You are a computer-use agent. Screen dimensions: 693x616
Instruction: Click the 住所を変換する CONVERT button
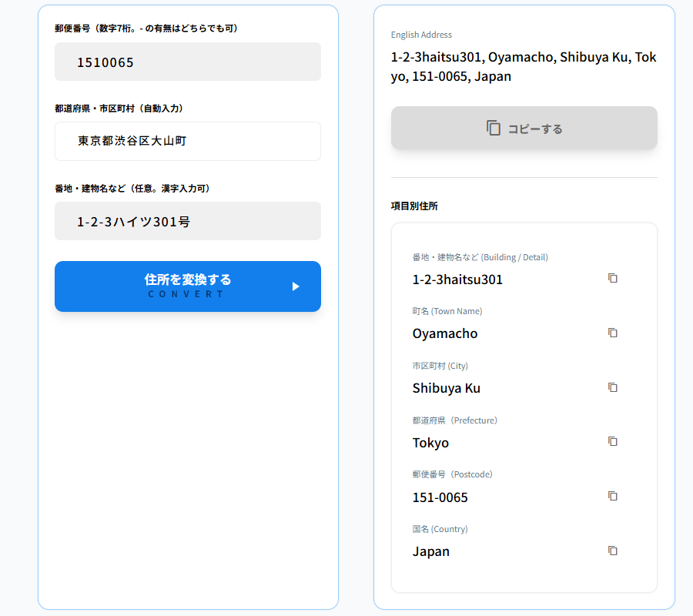(188, 286)
